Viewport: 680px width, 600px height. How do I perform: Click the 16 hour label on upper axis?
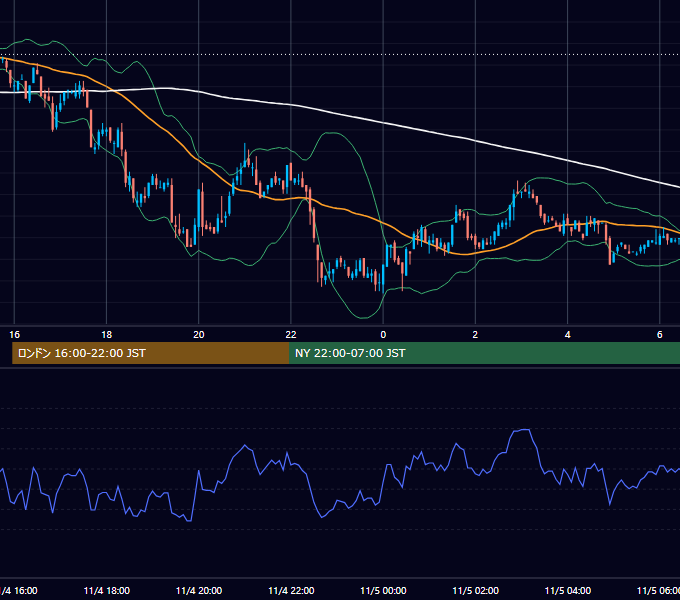tap(14, 335)
